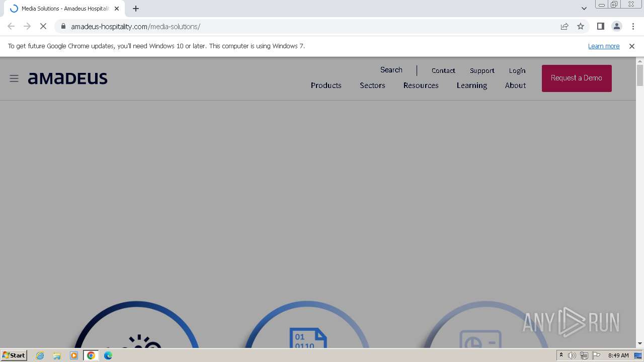Click the page vertical scrollbar thumb
644x362 pixels.
click(640, 75)
